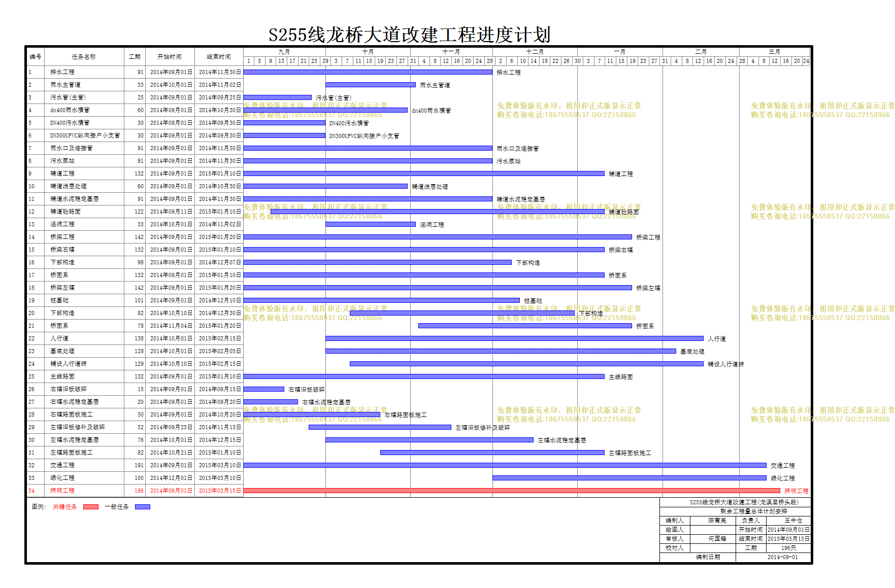The width and height of the screenshot is (895, 588).
Task: Select 桥梁左幅 in the task name column
Action: tap(62, 288)
